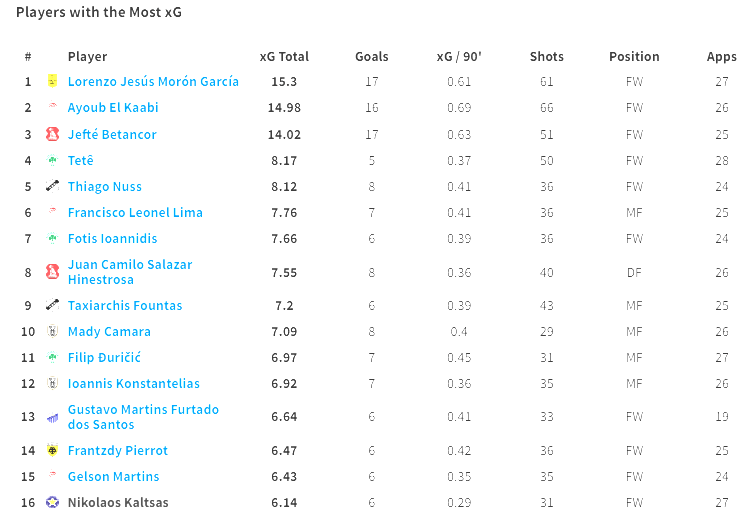
Task: Click the Shots column header
Action: click(547, 56)
